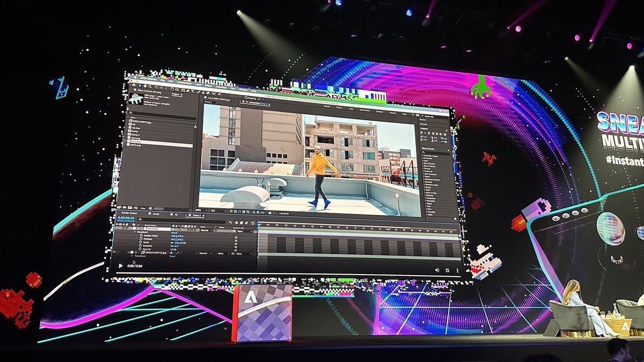This screenshot has height=362, width=644.
Task: Toggle the Scale stopwatch
Action: (x=141, y=242)
